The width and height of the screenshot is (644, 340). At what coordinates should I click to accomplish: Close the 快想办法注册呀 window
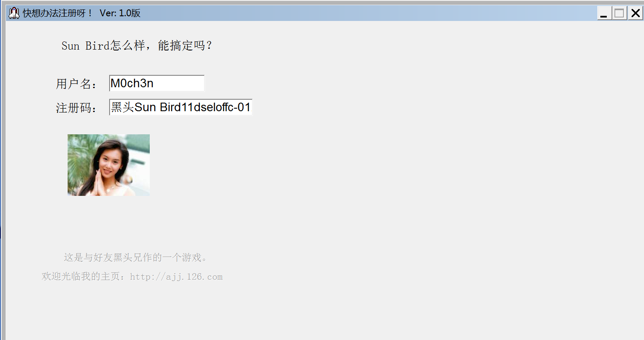point(635,13)
